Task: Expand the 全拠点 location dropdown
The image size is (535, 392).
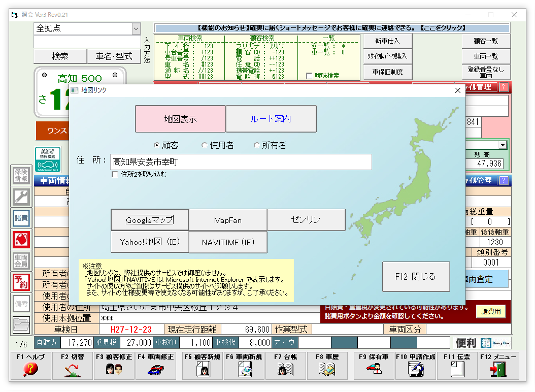Action: pyautogui.click(x=136, y=28)
